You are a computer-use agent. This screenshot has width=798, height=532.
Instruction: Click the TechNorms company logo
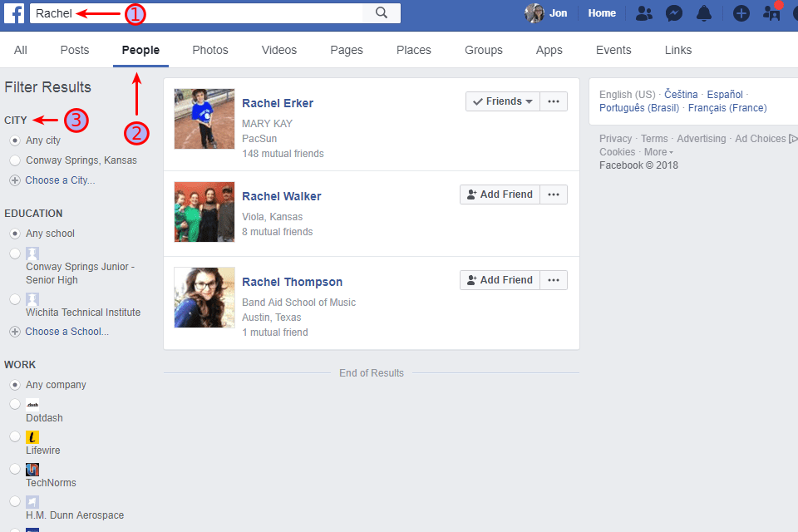32,470
